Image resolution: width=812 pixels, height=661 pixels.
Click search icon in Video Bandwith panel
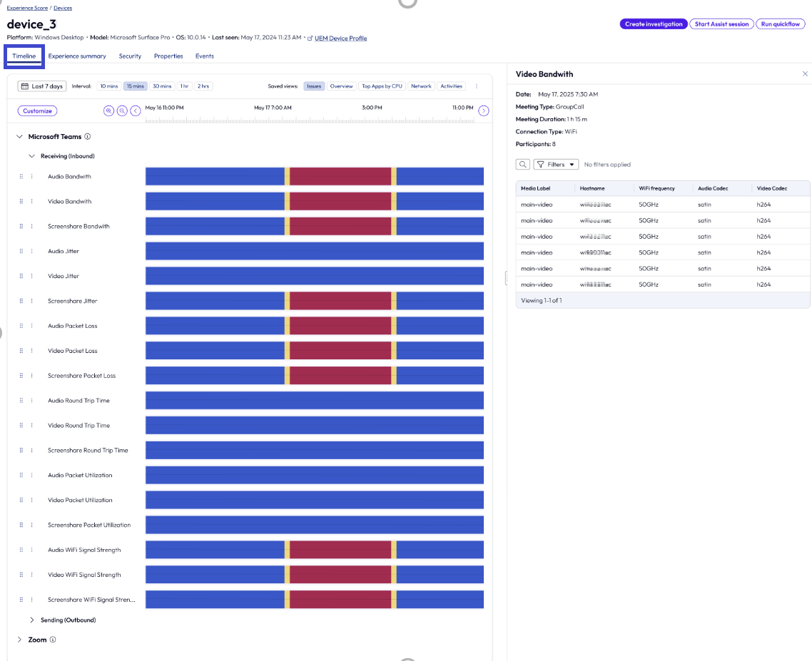pyautogui.click(x=522, y=165)
